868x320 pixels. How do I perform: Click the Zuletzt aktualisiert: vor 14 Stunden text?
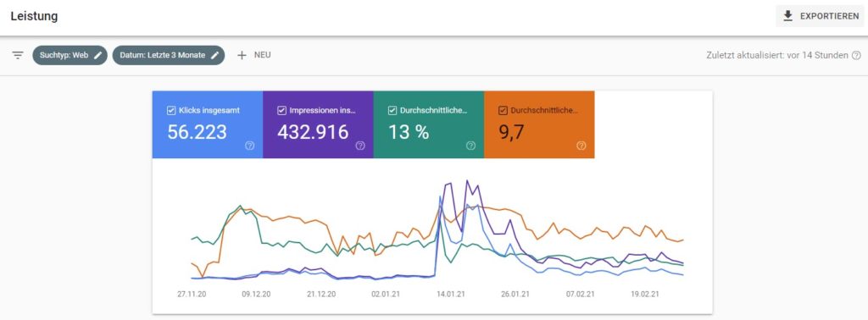click(x=777, y=55)
